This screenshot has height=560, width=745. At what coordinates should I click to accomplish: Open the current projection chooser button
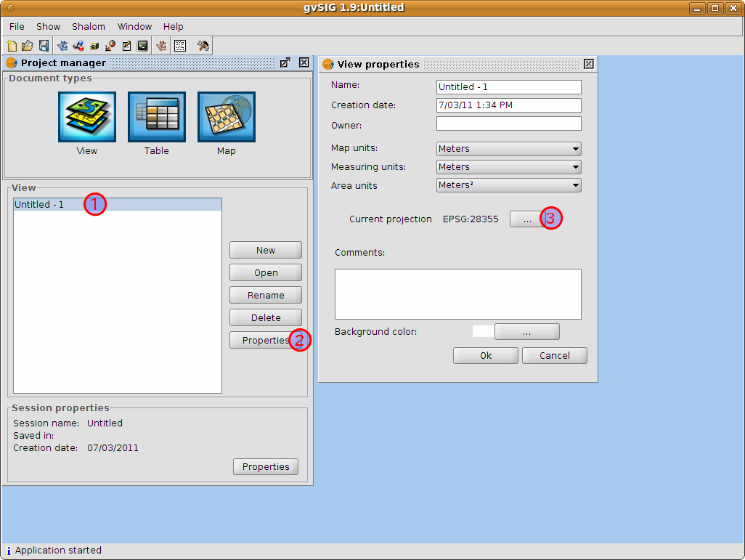[526, 219]
